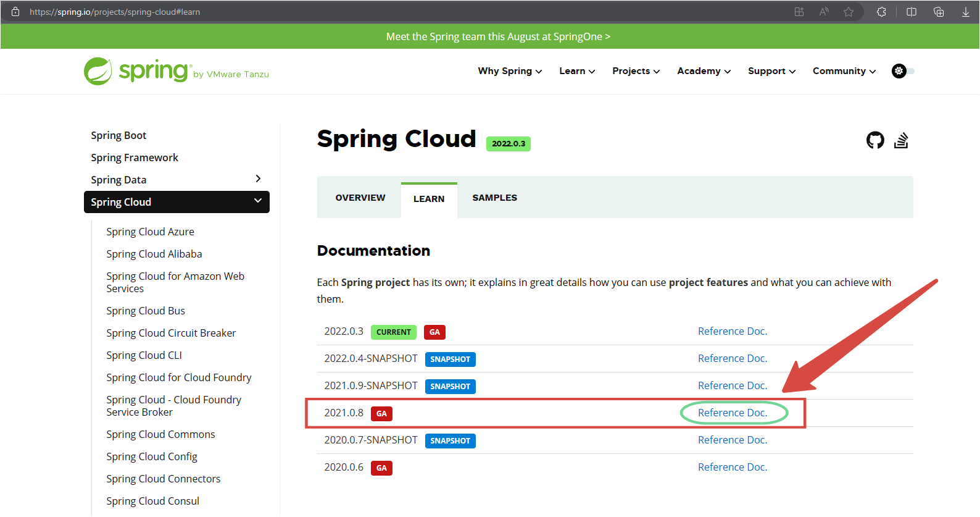Open browser downloads icon
The height and width of the screenshot is (517, 980).
[966, 12]
